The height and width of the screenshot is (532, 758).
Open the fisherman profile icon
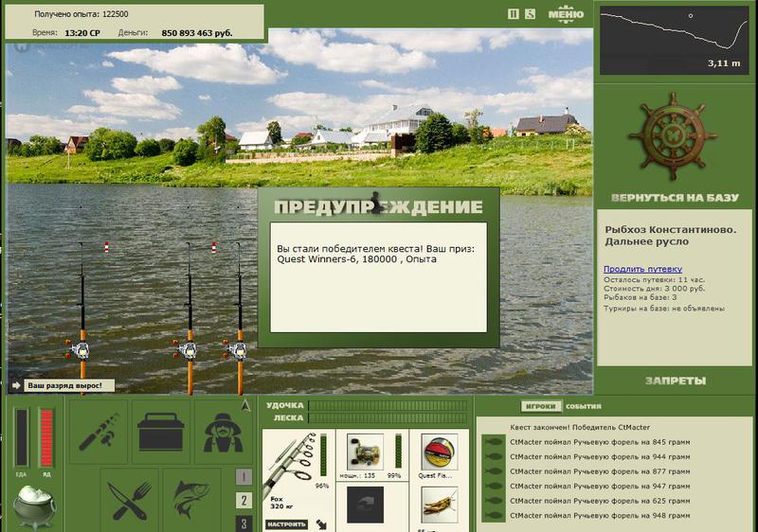pyautogui.click(x=223, y=432)
